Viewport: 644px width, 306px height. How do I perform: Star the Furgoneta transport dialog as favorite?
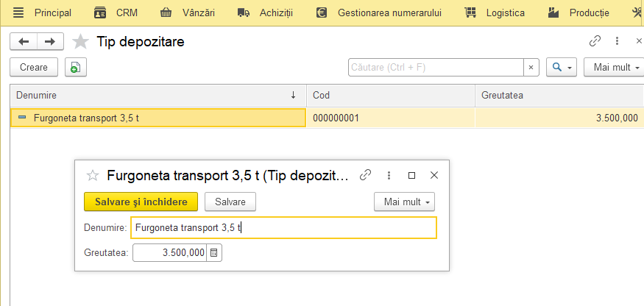pyautogui.click(x=93, y=176)
